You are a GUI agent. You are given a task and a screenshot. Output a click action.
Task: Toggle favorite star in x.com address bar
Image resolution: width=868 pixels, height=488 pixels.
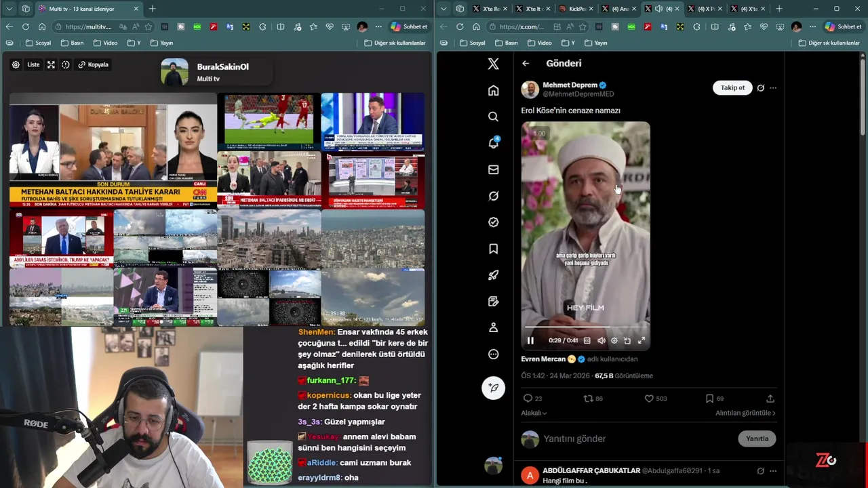[583, 26]
